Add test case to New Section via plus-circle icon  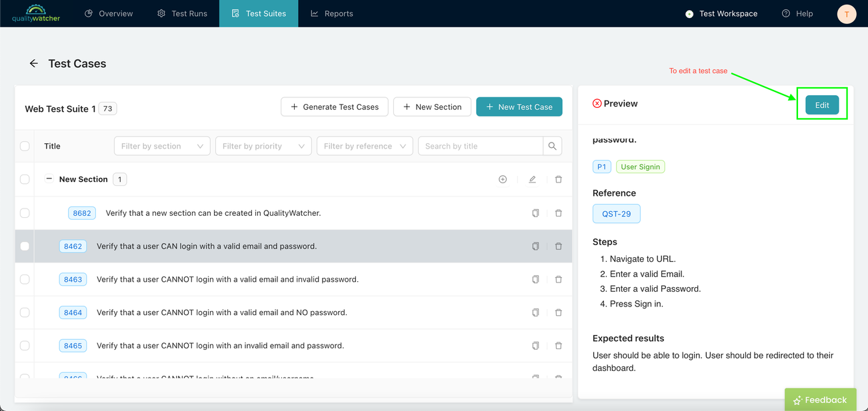click(503, 179)
